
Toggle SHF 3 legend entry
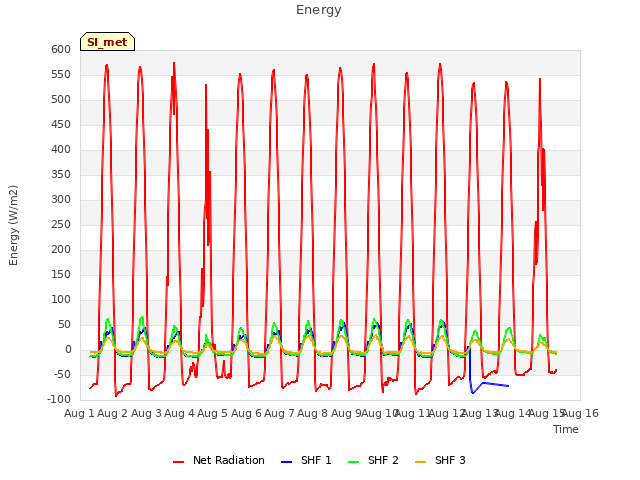[x=440, y=460]
